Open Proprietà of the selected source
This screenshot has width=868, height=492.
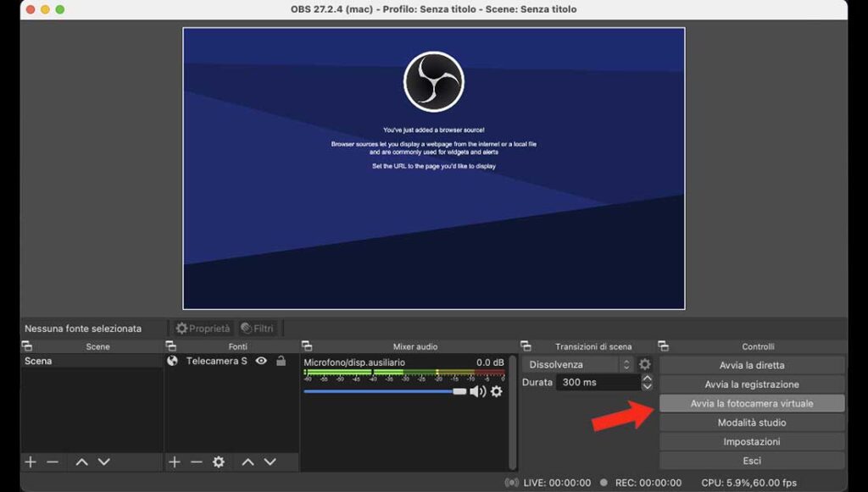[203, 329]
